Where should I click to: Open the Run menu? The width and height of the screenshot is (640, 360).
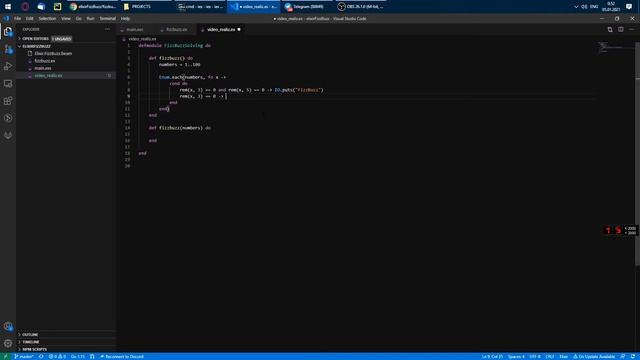[x=90, y=18]
